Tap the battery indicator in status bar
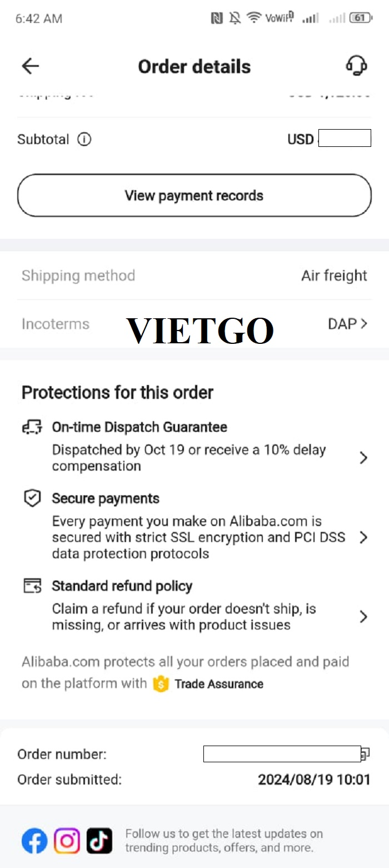 pyautogui.click(x=361, y=18)
